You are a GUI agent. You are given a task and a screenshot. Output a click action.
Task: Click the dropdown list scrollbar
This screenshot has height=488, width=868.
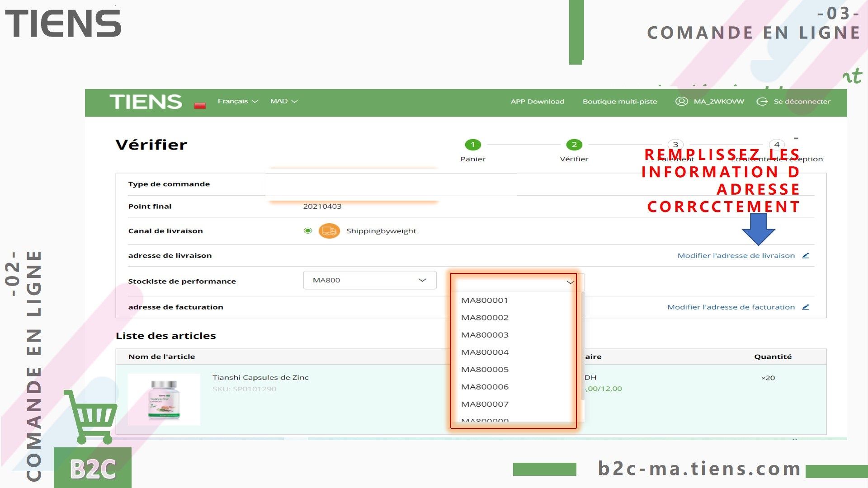coord(583,346)
